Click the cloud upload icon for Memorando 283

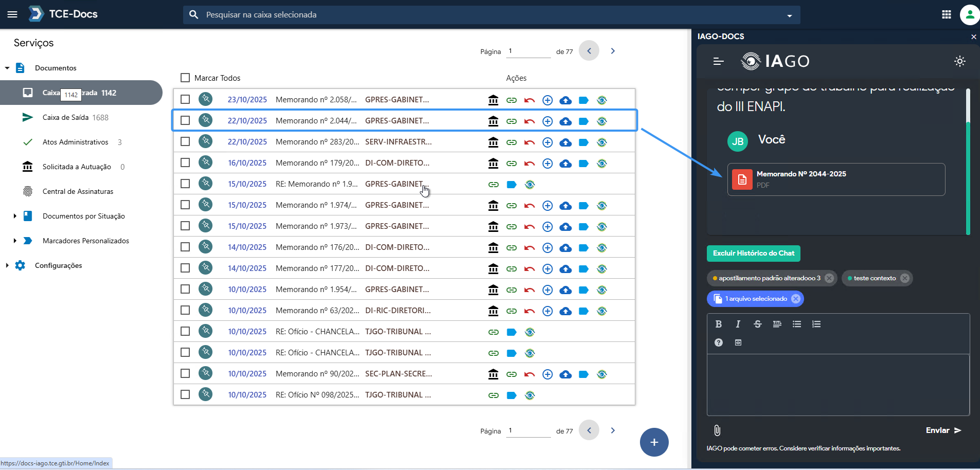565,142
